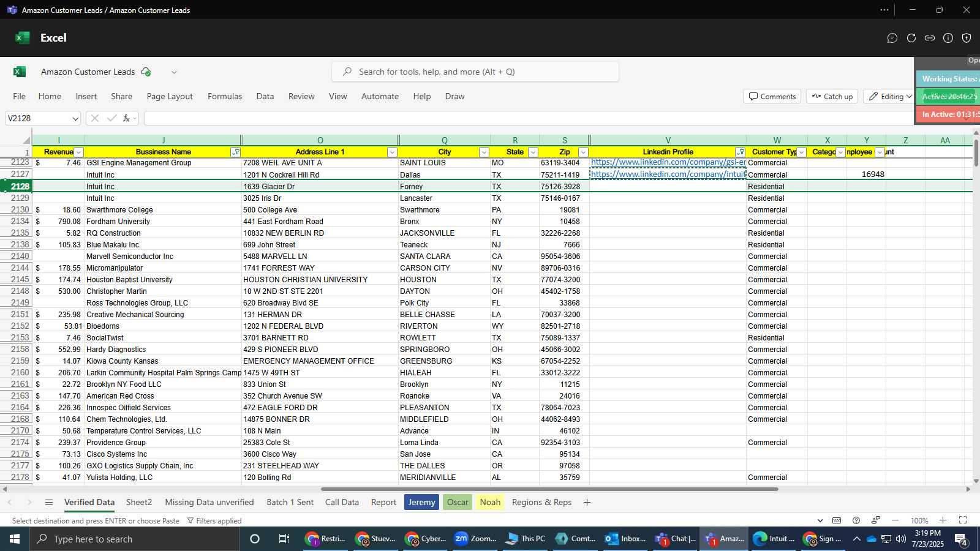Click the Comments button
This screenshot has height=551, width=980.
(772, 97)
